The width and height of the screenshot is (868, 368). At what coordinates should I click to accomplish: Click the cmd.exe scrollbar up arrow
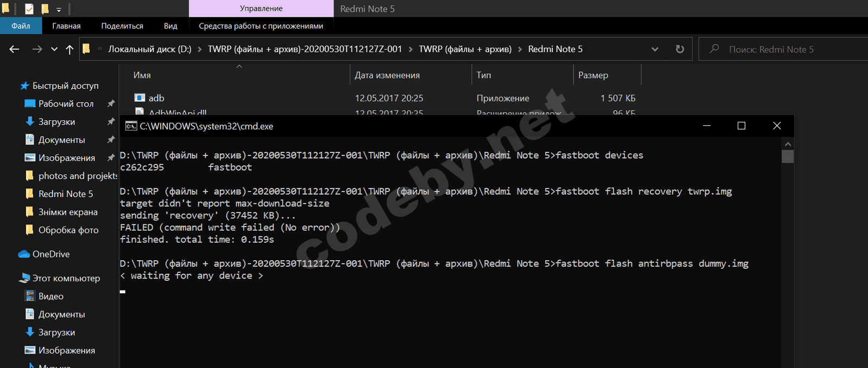[x=788, y=144]
